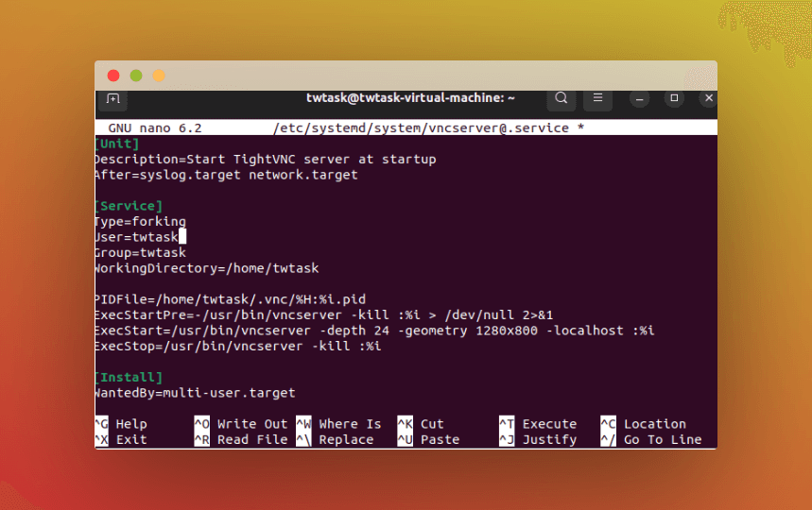Screen dimensions: 812x510
Task: Click the ^W Where Is shortcut
Action: pyautogui.click(x=338, y=424)
